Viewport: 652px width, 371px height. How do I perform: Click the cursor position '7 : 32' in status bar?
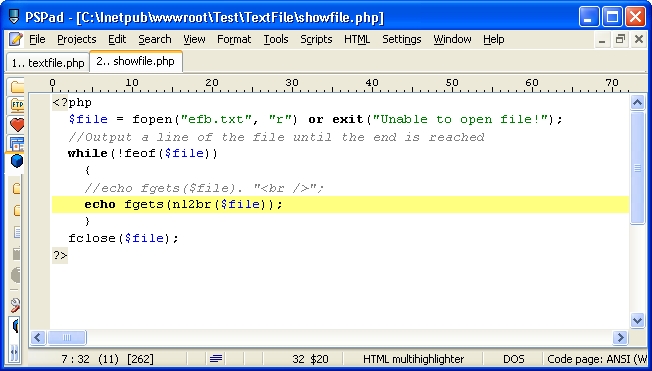pos(75,359)
